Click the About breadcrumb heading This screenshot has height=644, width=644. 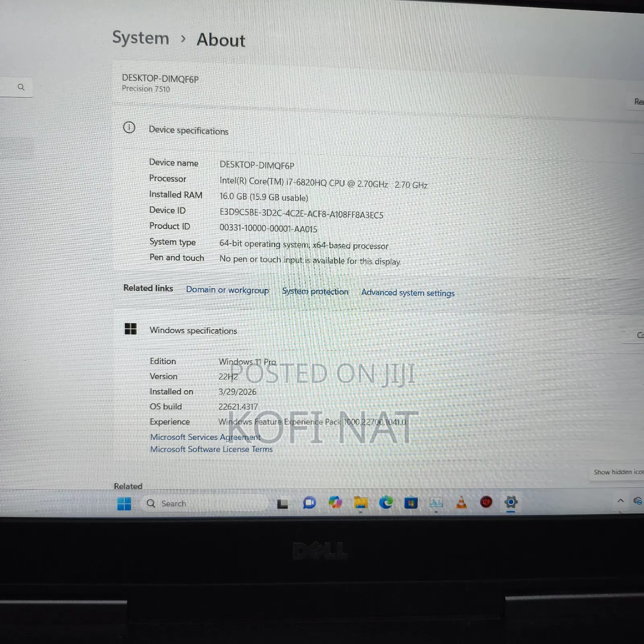coord(221,40)
